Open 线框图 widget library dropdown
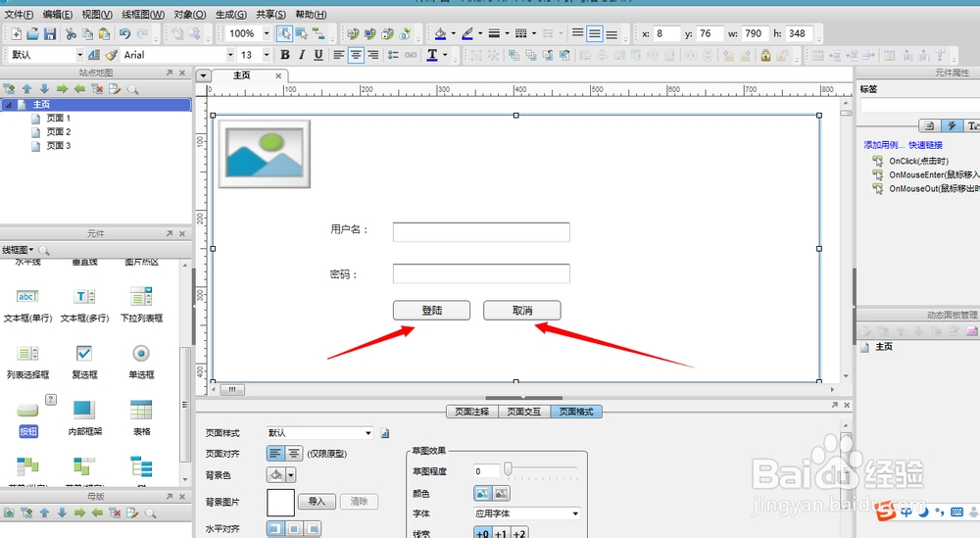Viewport: 980px width, 538px height. [18, 250]
